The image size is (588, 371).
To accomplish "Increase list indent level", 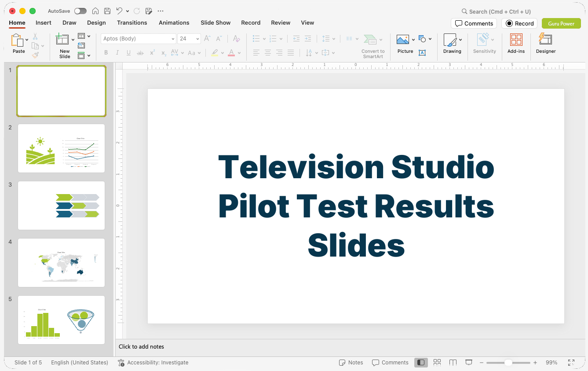I will click(x=308, y=39).
